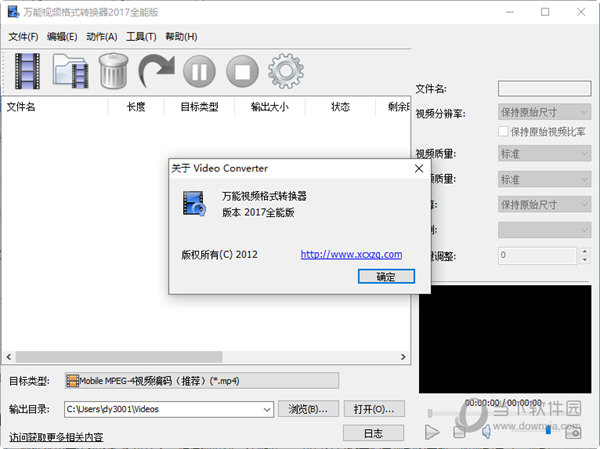Close the 关于 Video Converter dialog
Viewport: 600px width, 449px height.
pyautogui.click(x=419, y=168)
